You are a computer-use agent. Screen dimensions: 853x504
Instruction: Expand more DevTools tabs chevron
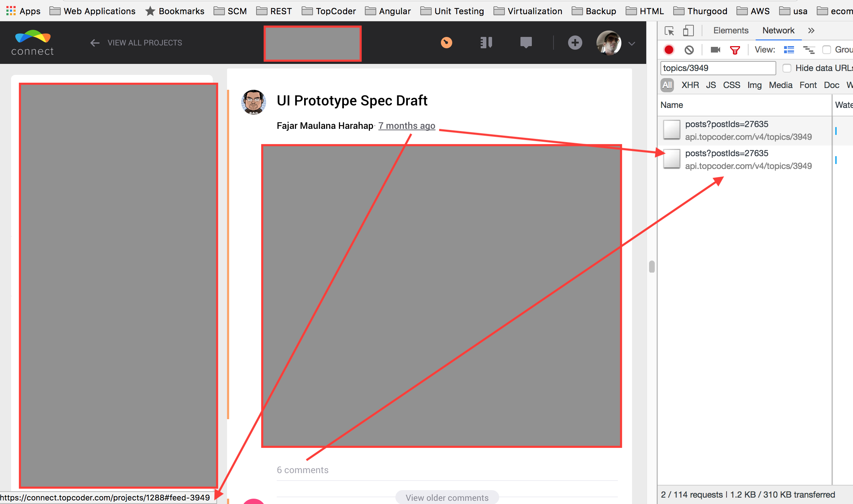point(811,31)
